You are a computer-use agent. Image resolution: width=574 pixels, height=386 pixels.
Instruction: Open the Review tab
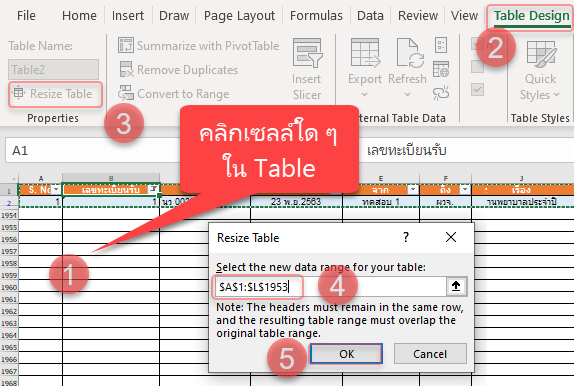(418, 16)
